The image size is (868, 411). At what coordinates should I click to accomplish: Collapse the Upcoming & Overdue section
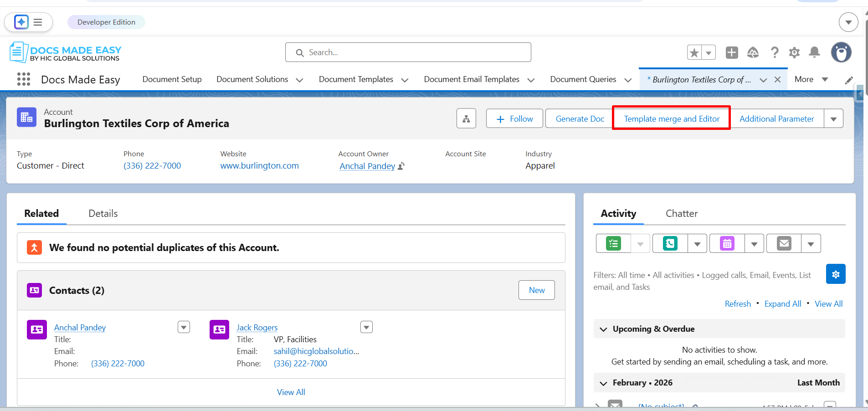click(604, 329)
